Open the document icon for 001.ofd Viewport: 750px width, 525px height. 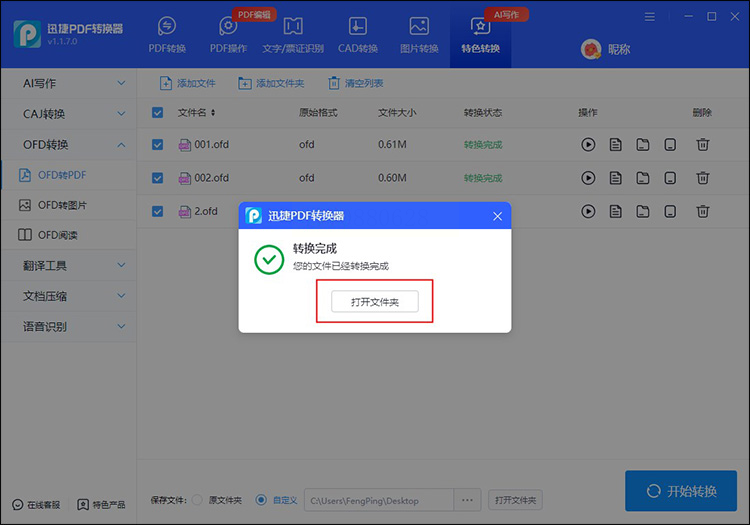[616, 144]
